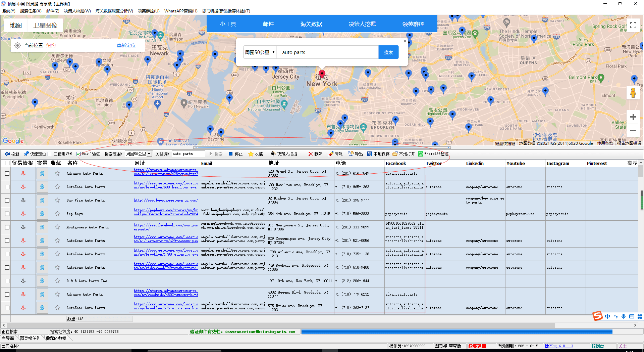Click the blue 搜索 button in map popup
This screenshot has height=352, width=644.
[388, 52]
